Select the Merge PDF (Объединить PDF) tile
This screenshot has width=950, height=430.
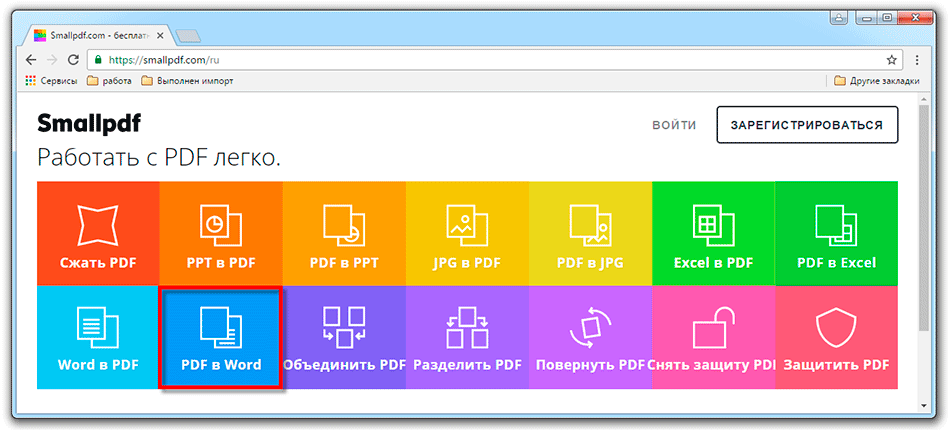(344, 337)
